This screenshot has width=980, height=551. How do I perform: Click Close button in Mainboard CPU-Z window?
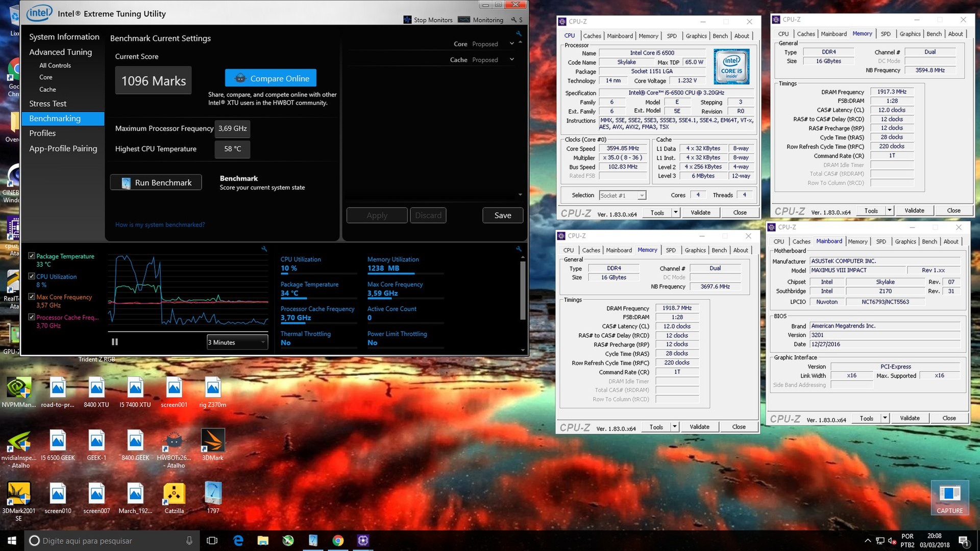949,418
